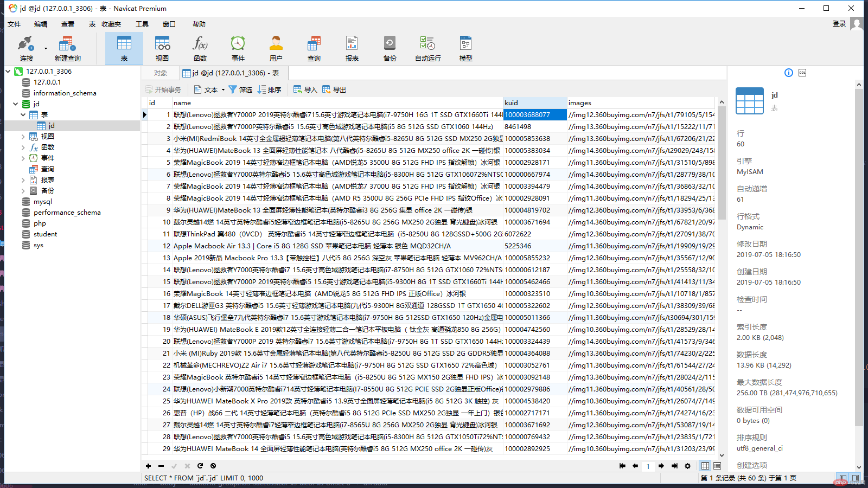The image size is (868, 488).
Task: Expand the 视图 tree node
Action: [23, 136]
